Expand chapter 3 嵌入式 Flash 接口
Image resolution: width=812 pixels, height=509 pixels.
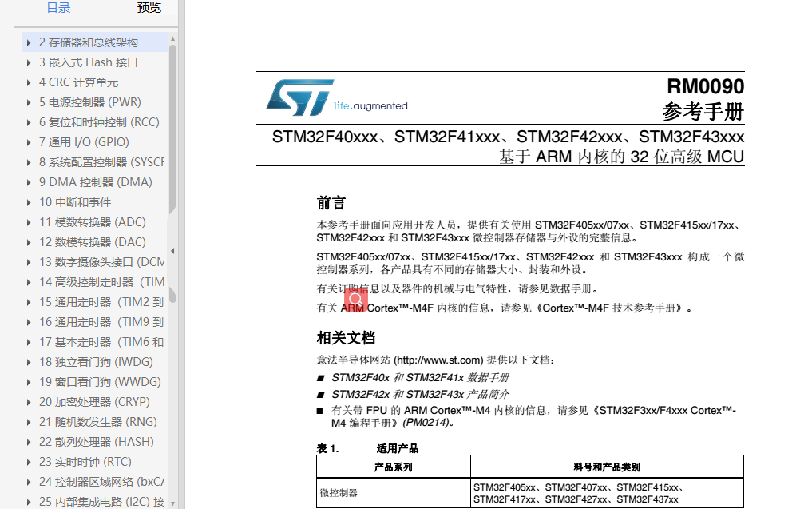pos(29,62)
